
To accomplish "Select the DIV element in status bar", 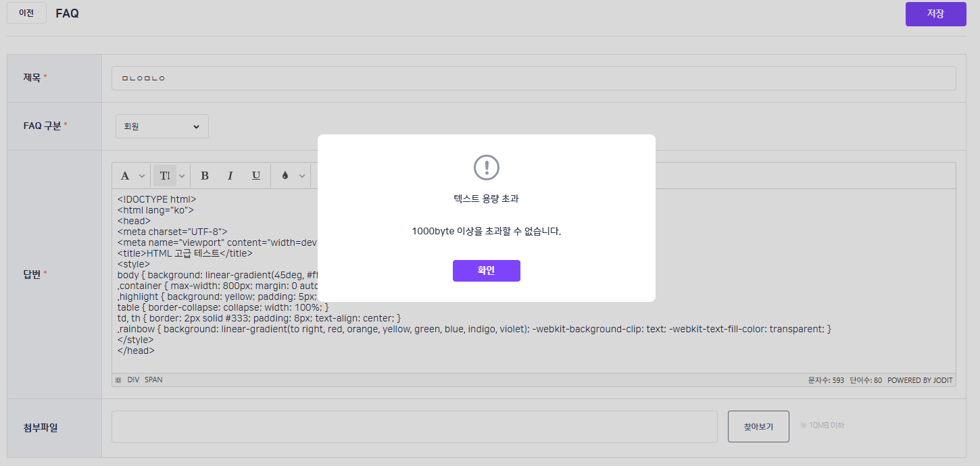I will point(133,380).
